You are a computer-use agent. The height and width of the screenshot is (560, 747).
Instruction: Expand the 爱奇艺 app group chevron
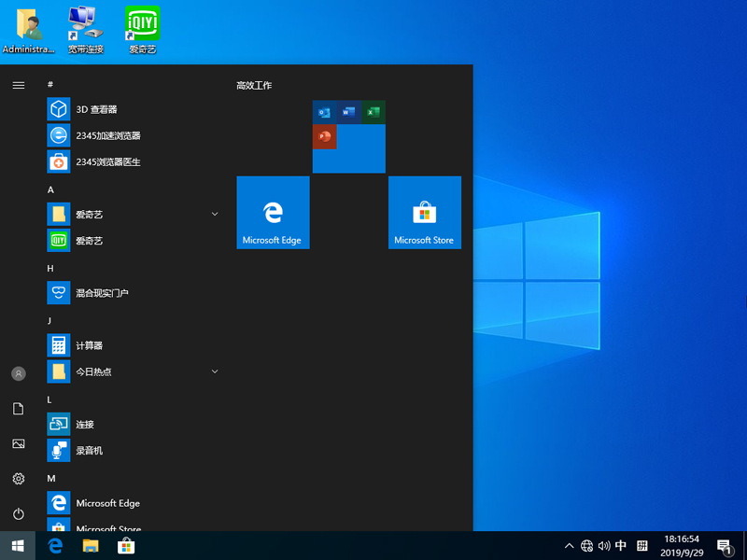[215, 214]
